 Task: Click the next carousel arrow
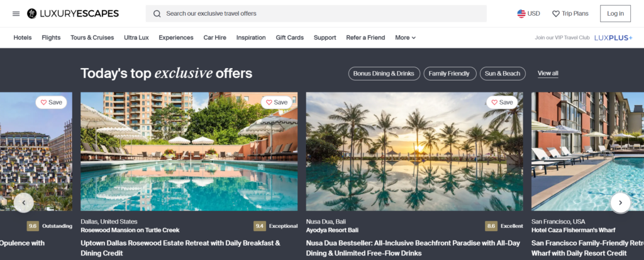click(x=620, y=203)
